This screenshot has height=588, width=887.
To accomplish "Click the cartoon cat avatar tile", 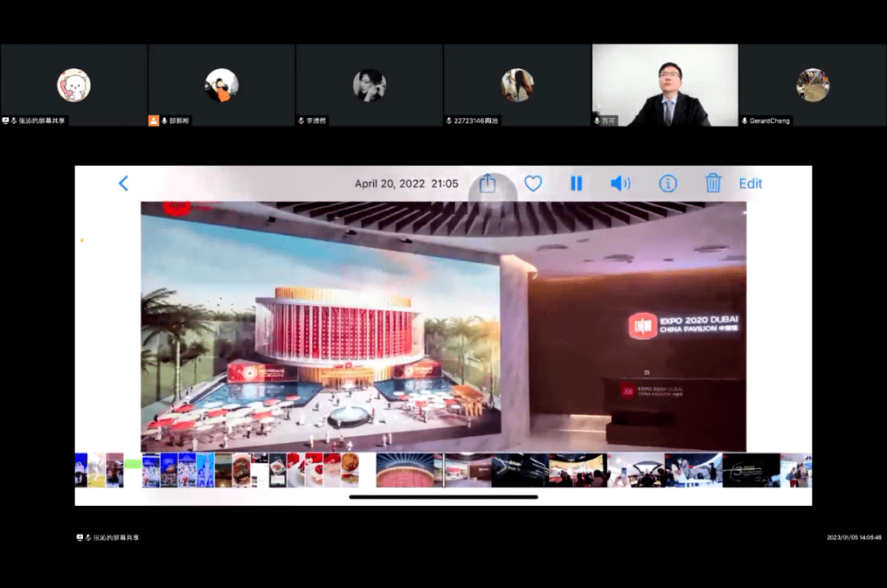I will click(x=74, y=85).
